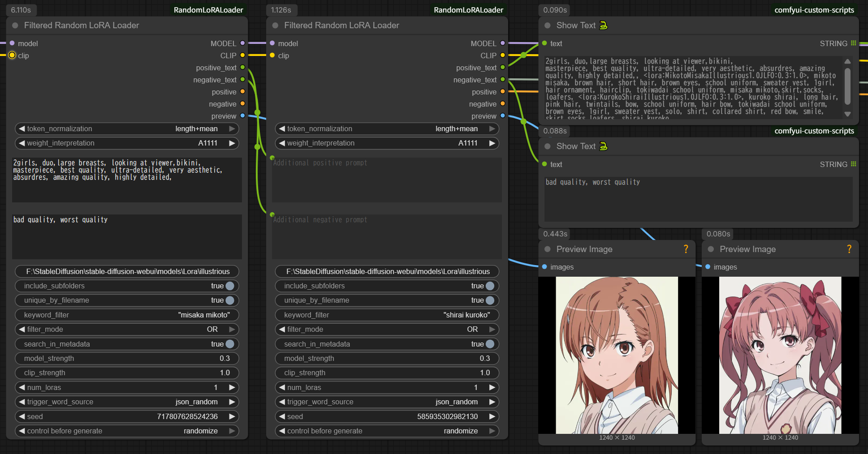Open trigger_word_source dropdown on the first loader
Screen dimensions: 868x454
tap(127, 402)
